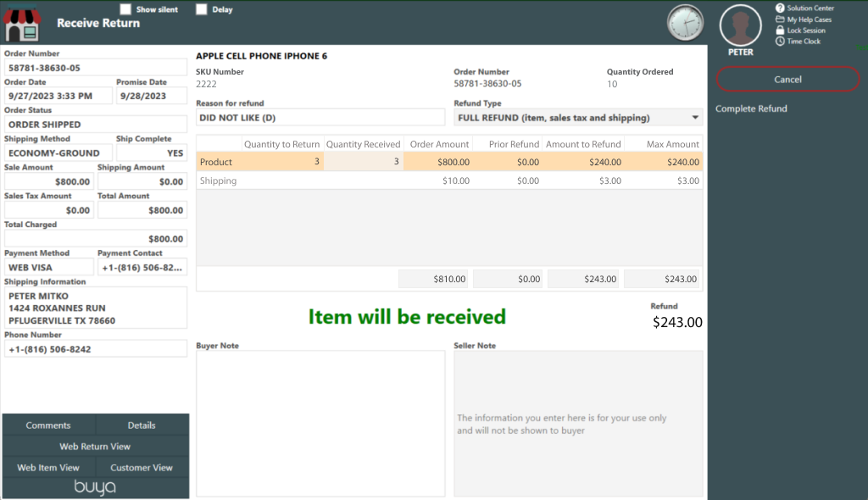
Task: Open the My Help Cases link
Action: [810, 19]
